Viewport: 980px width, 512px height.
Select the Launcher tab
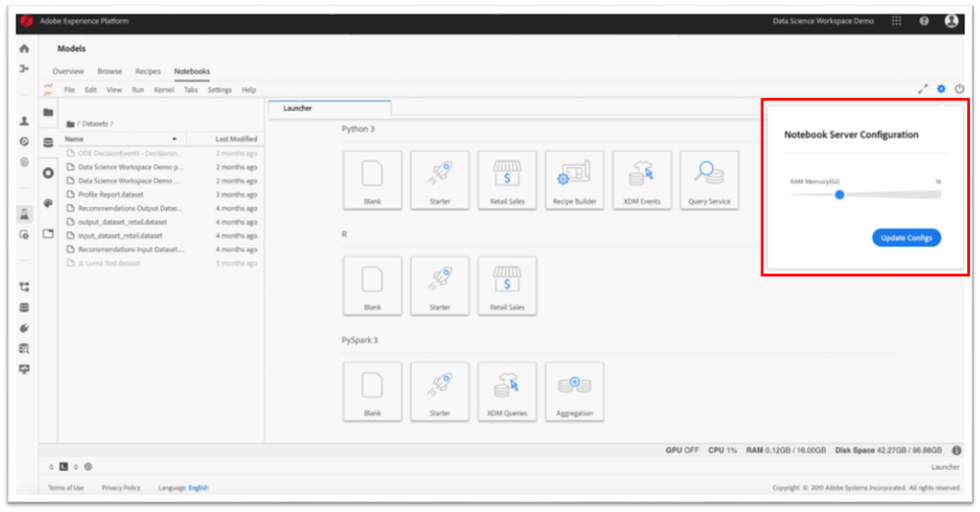[x=298, y=108]
